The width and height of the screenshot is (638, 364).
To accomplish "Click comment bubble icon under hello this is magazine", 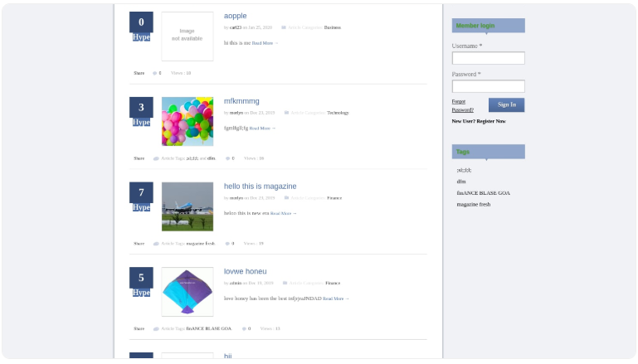I will coord(227,244).
